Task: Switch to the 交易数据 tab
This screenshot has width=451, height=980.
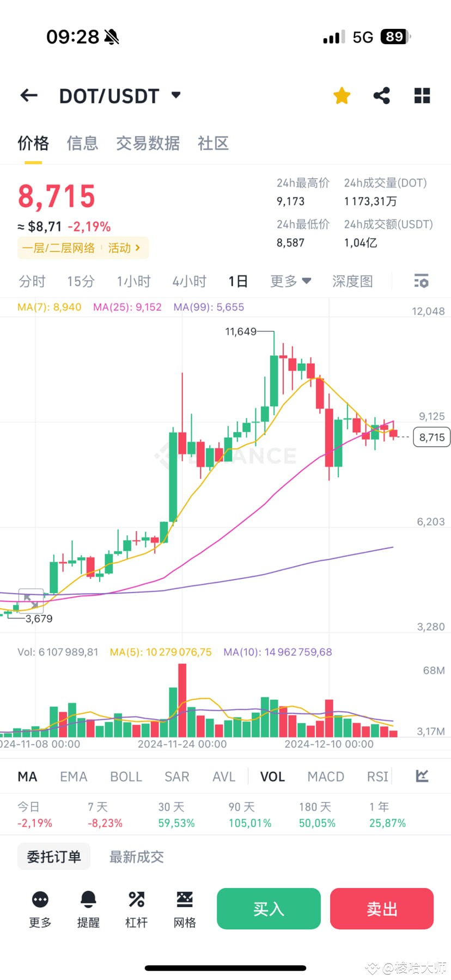Action: pyautogui.click(x=148, y=143)
